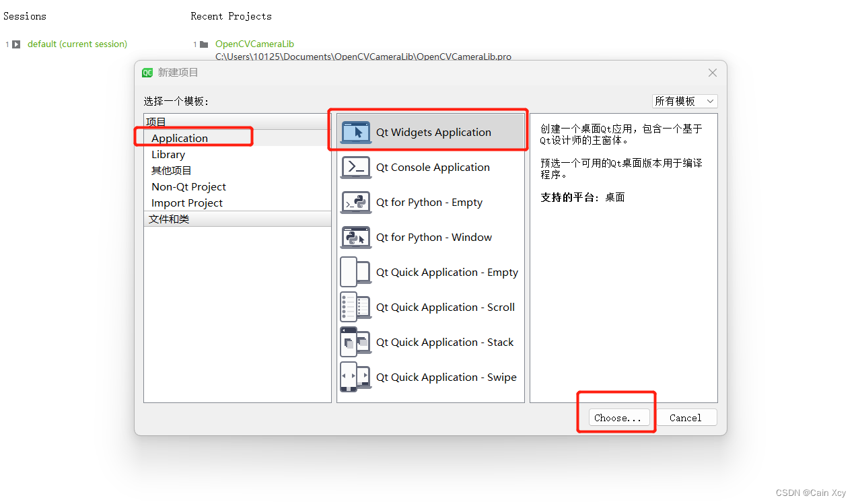Image resolution: width=856 pixels, height=504 pixels.
Task: Select Application category in the project list
Action: click(238, 138)
